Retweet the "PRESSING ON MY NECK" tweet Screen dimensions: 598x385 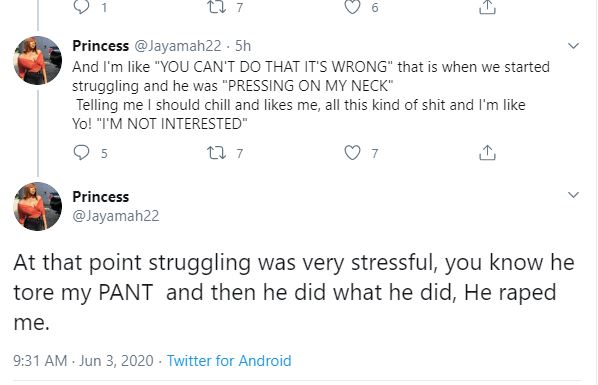point(216,153)
